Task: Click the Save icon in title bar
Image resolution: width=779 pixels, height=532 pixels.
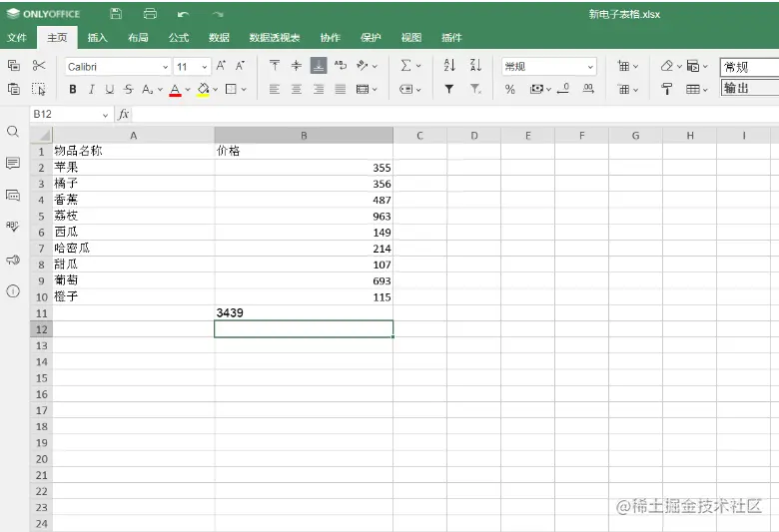Action: (x=116, y=14)
